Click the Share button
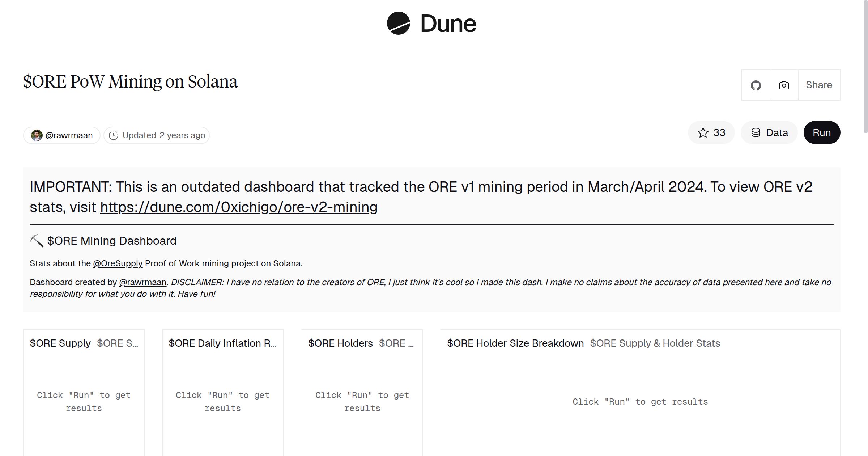 819,85
